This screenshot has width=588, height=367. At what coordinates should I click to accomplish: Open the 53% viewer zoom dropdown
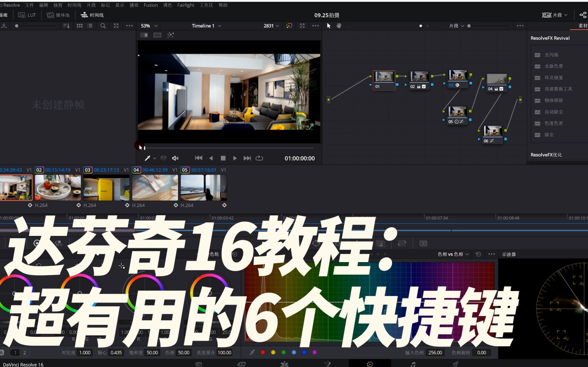149,26
